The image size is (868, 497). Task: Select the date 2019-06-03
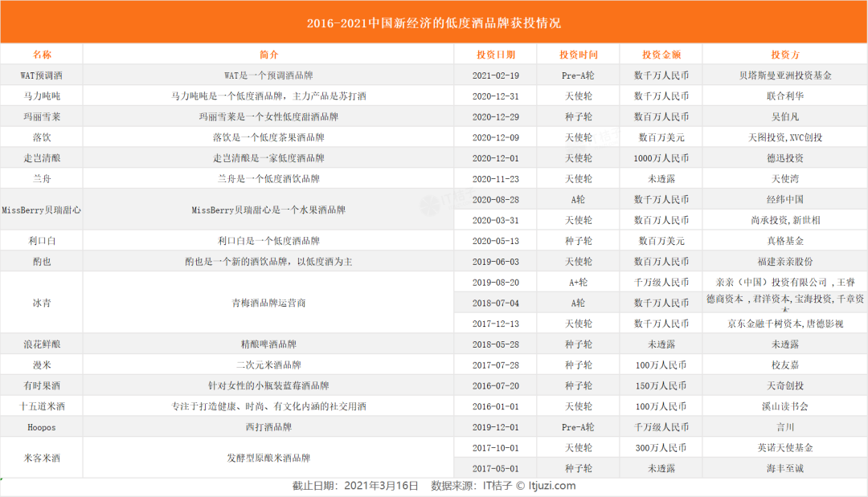(495, 262)
